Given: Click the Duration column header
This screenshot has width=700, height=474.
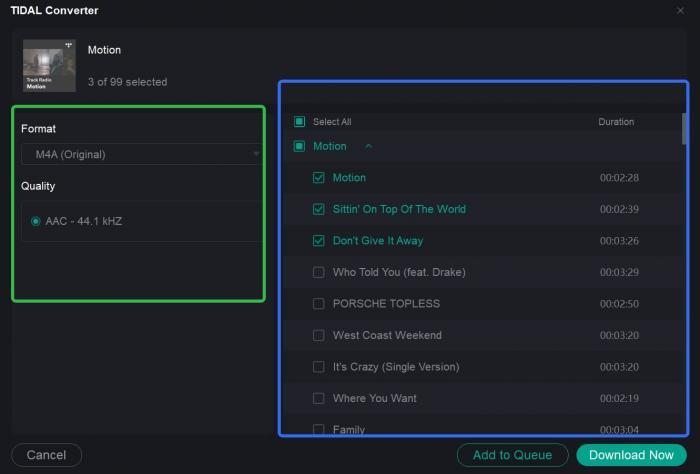Looking at the screenshot, I should coord(616,122).
